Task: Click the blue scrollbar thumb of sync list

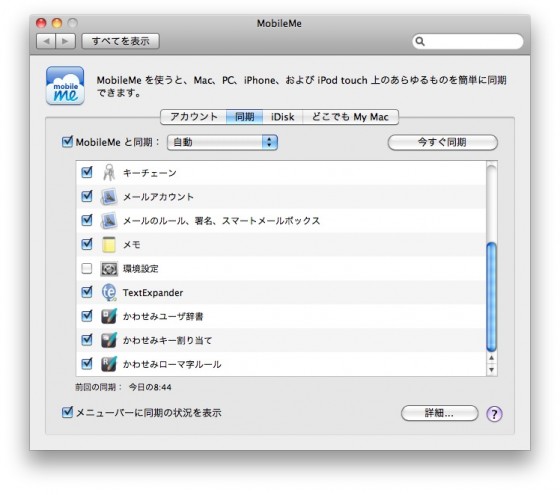Action: pyautogui.click(x=492, y=297)
